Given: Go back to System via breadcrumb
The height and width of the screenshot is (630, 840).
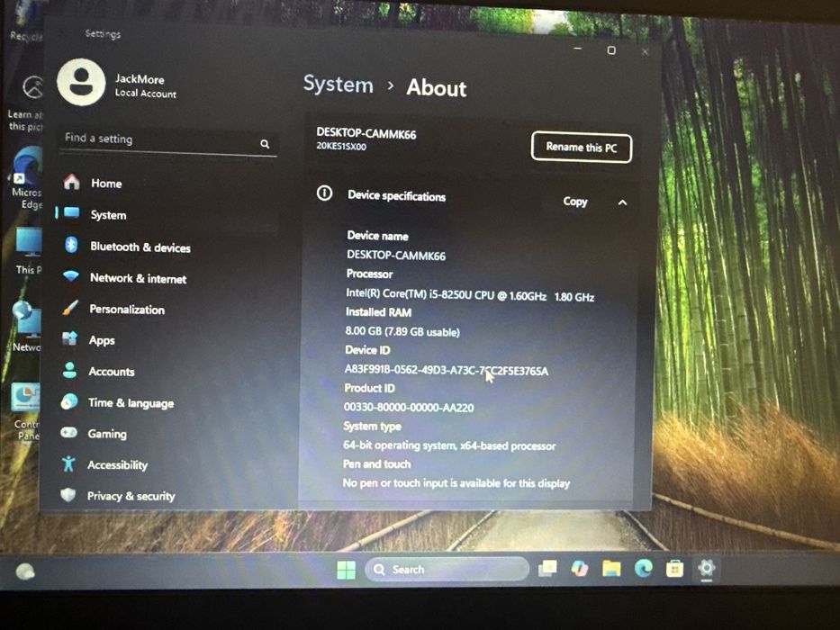Looking at the screenshot, I should pyautogui.click(x=338, y=85).
